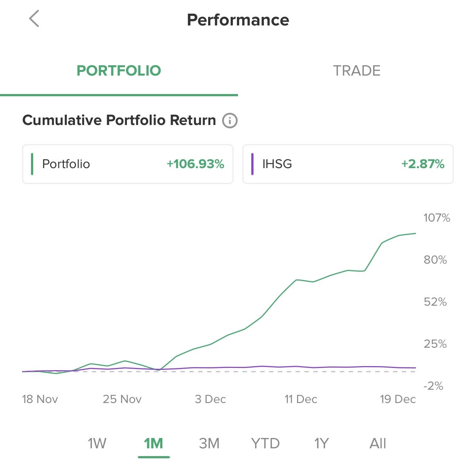Screen dimensions: 476x476
Task: Tap the 25 Nov date label
Action: (122, 399)
